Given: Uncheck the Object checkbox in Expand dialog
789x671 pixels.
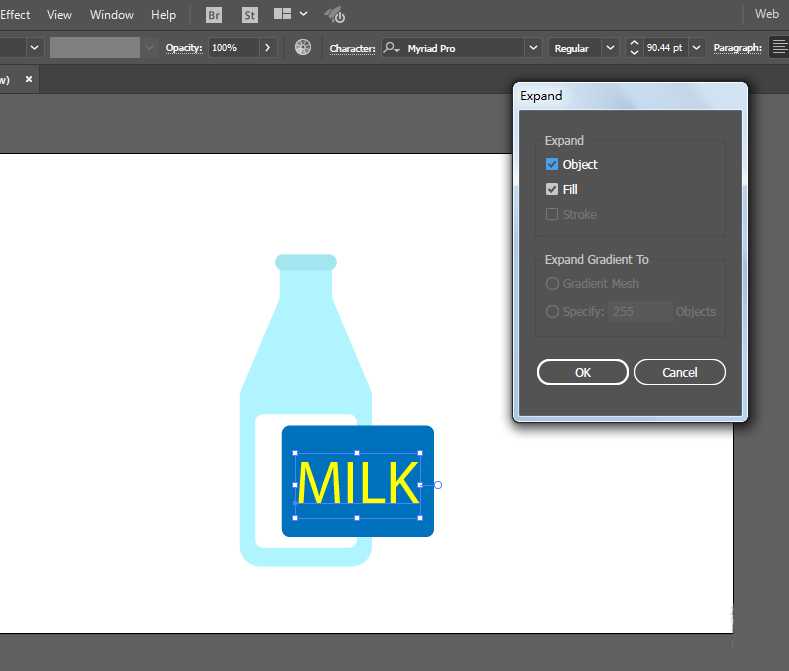Looking at the screenshot, I should (552, 164).
